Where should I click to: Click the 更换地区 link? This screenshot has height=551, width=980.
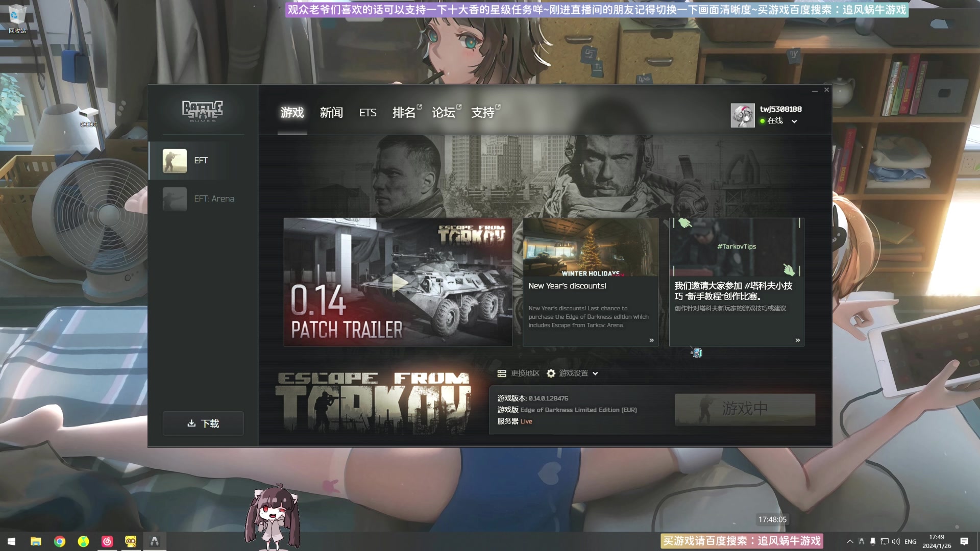point(525,373)
